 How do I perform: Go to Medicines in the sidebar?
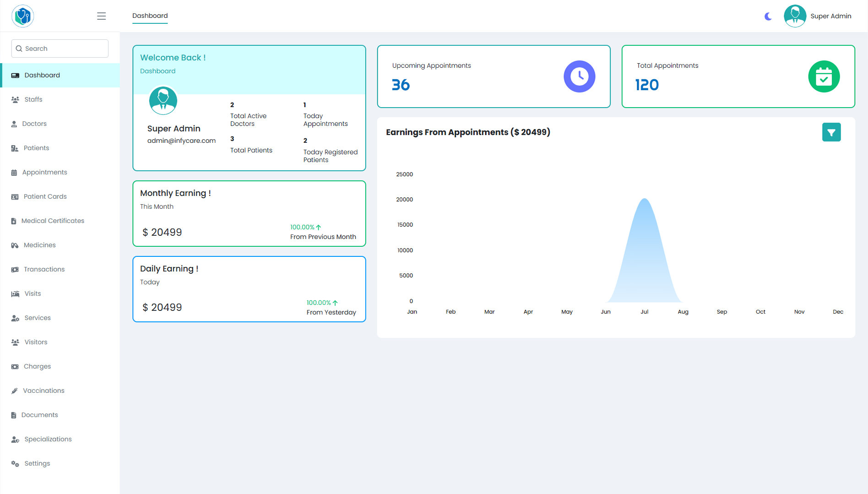(x=60, y=245)
